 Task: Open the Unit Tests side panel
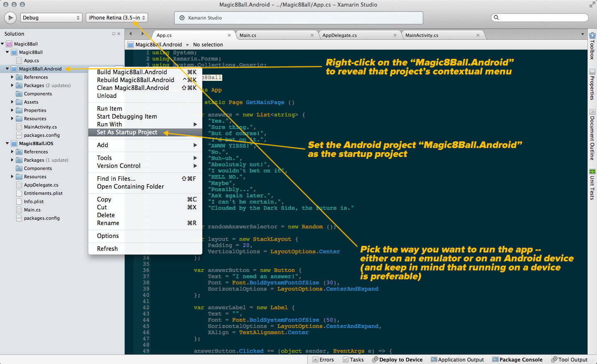pos(592,184)
